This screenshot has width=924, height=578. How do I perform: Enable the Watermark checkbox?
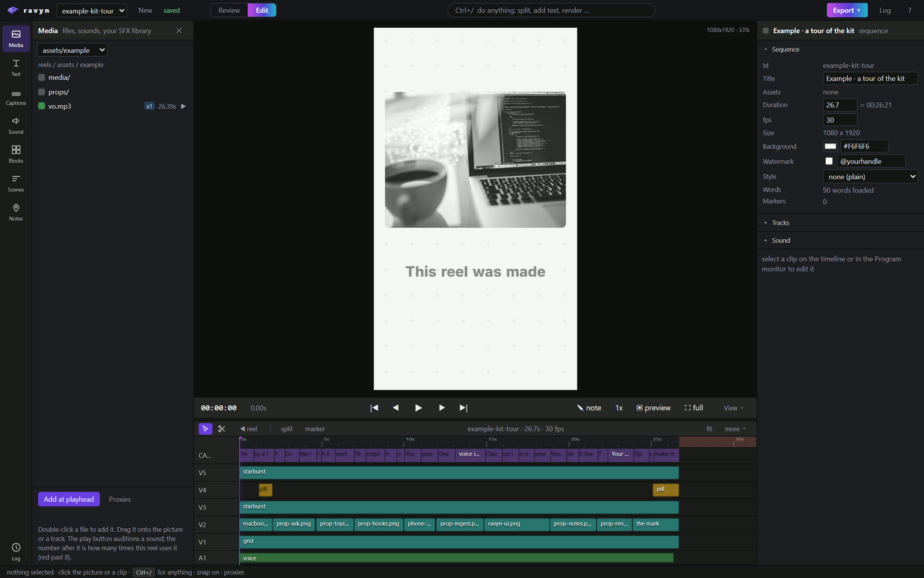pyautogui.click(x=829, y=161)
